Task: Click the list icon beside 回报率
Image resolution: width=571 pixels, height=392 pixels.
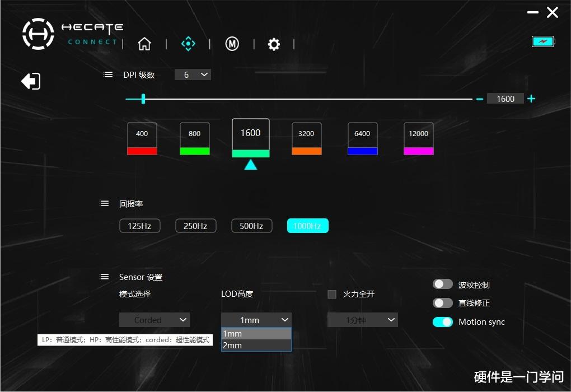Action: (x=104, y=203)
